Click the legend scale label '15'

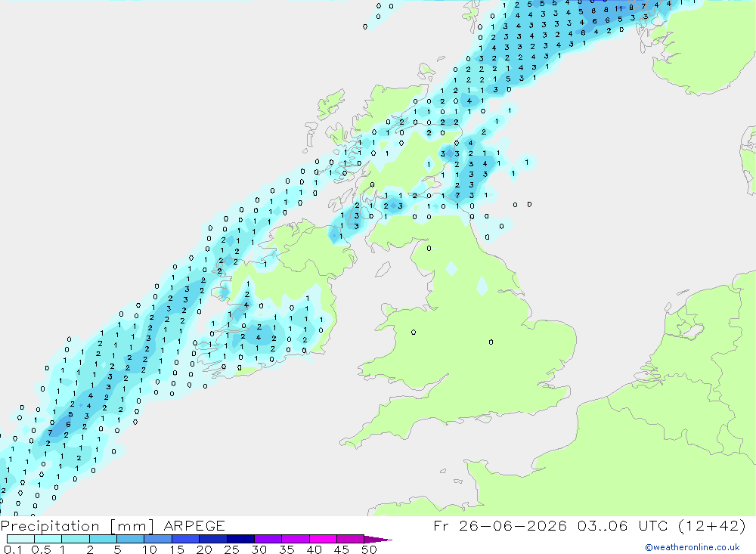click(x=177, y=549)
